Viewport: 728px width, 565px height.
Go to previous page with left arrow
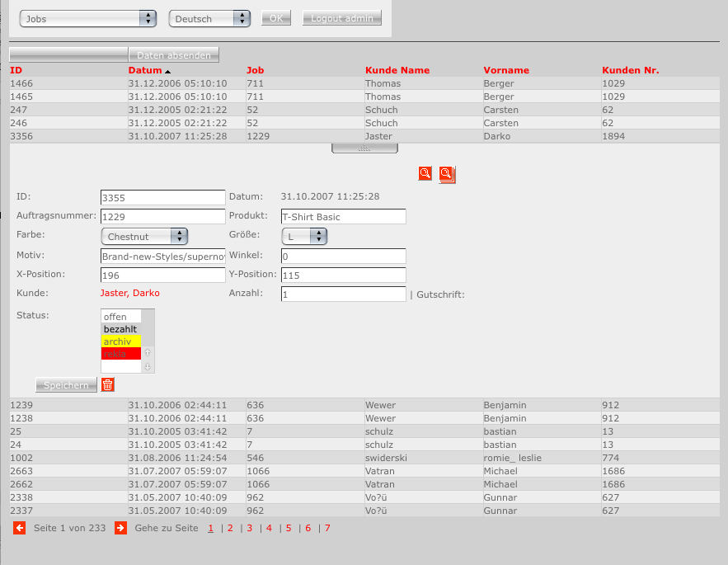click(19, 528)
